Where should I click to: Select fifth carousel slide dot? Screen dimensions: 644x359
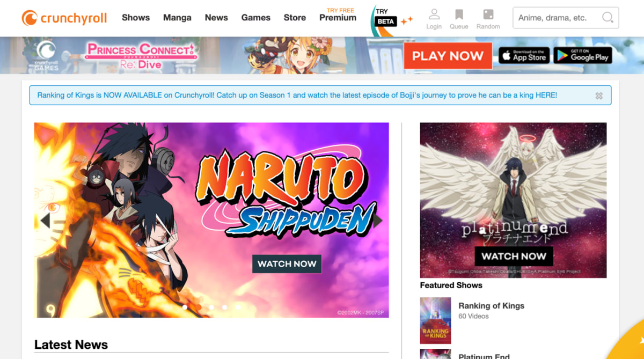(238, 307)
